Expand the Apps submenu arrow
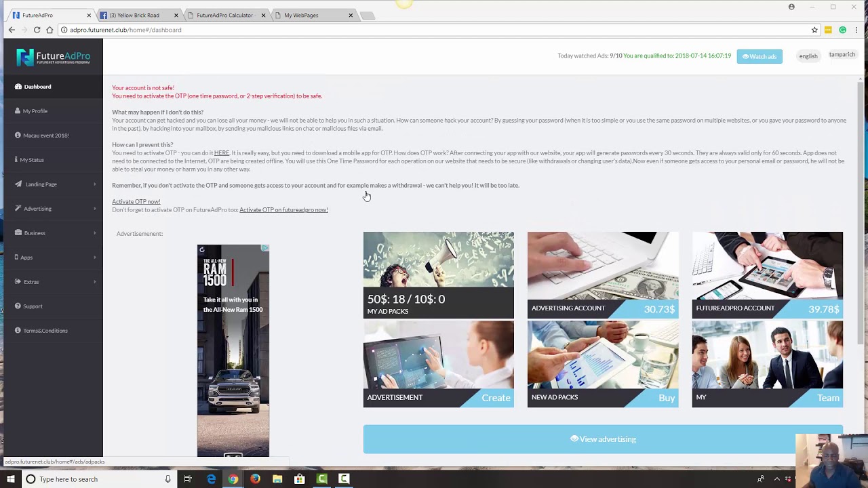Viewport: 868px width, 488px height. click(x=94, y=258)
